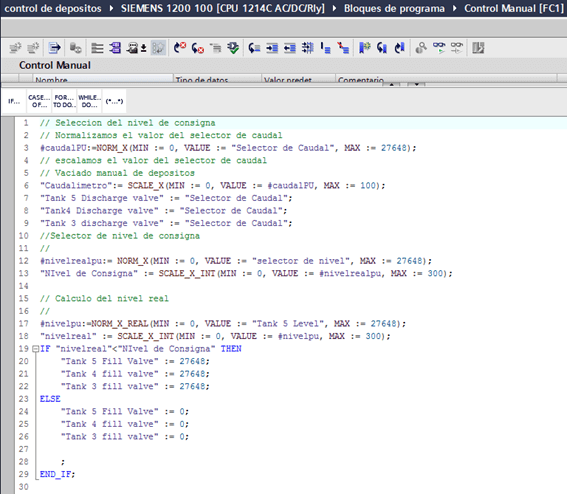Click the remove comment icon with red mark

(343, 48)
